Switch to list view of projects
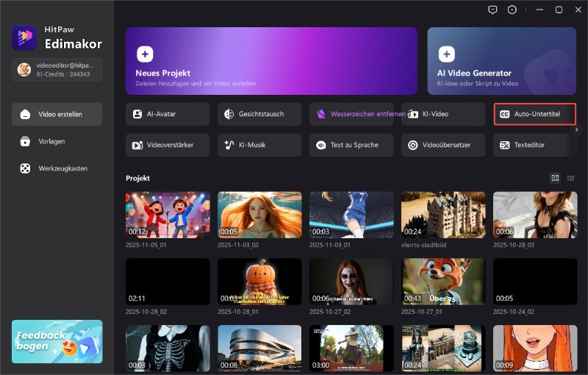 [570, 178]
